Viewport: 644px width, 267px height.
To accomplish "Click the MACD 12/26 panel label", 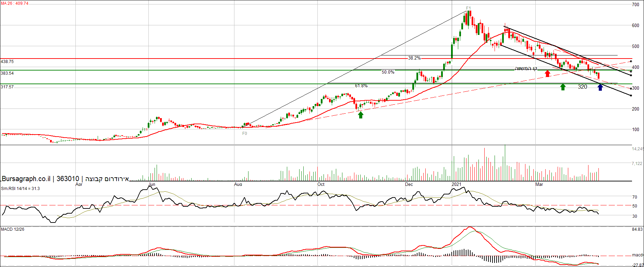I will point(13,229).
